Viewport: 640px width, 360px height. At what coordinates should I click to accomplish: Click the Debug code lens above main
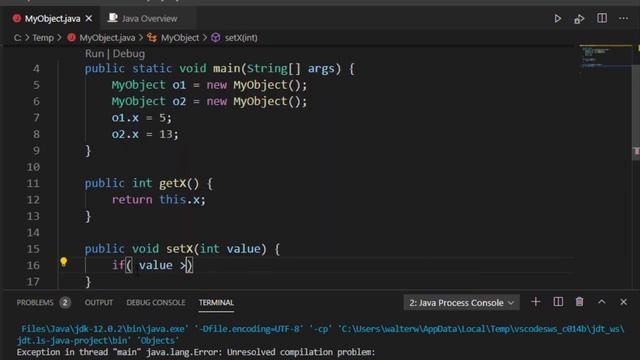click(x=129, y=53)
